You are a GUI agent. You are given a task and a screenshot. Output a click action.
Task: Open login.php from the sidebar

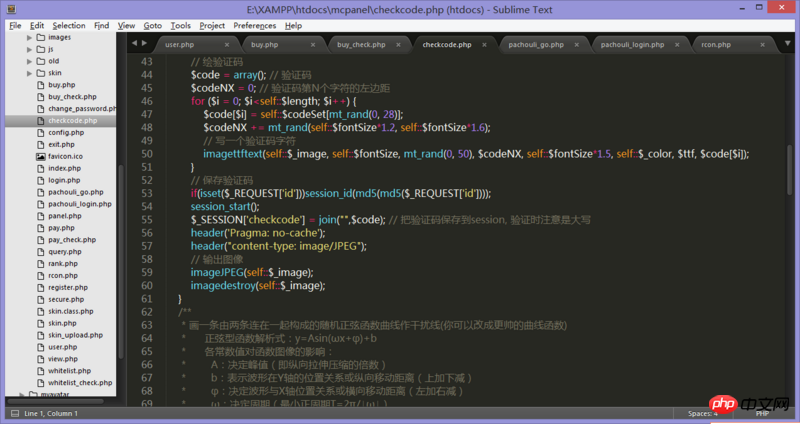62,180
